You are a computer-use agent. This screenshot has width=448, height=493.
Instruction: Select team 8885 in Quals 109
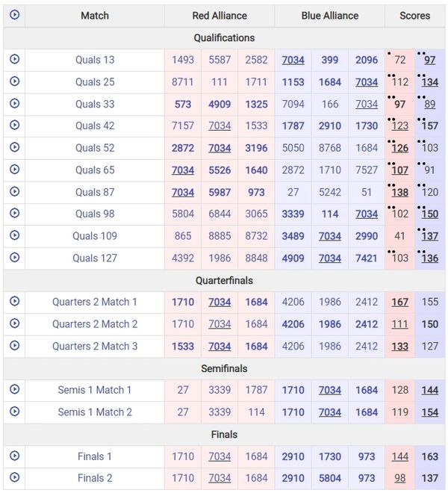pos(220,236)
